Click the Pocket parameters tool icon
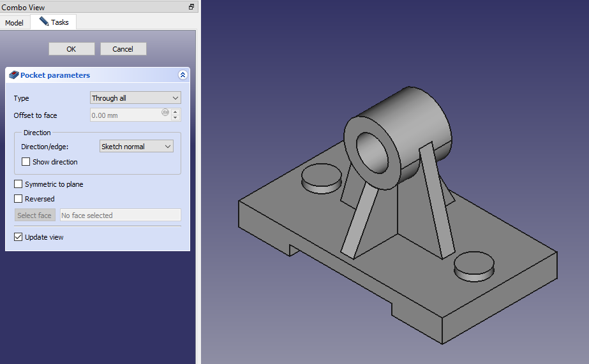Image resolution: width=589 pixels, height=364 pixels. 13,75
